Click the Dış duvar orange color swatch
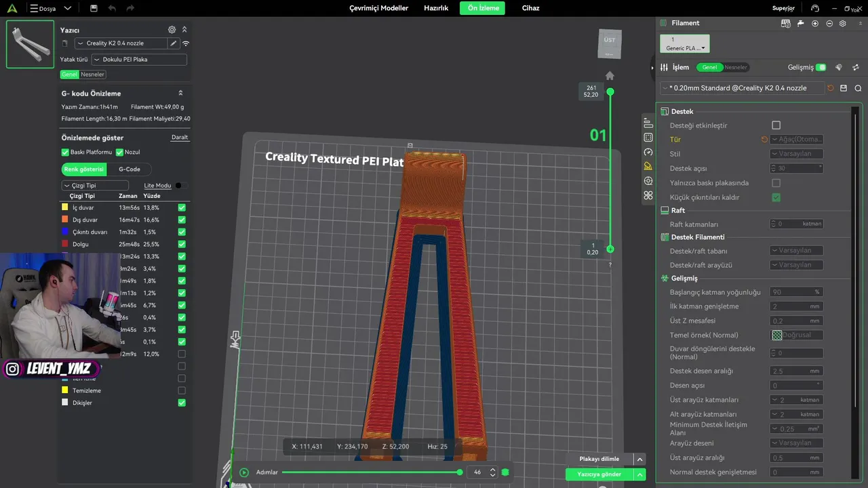 pyautogui.click(x=65, y=220)
